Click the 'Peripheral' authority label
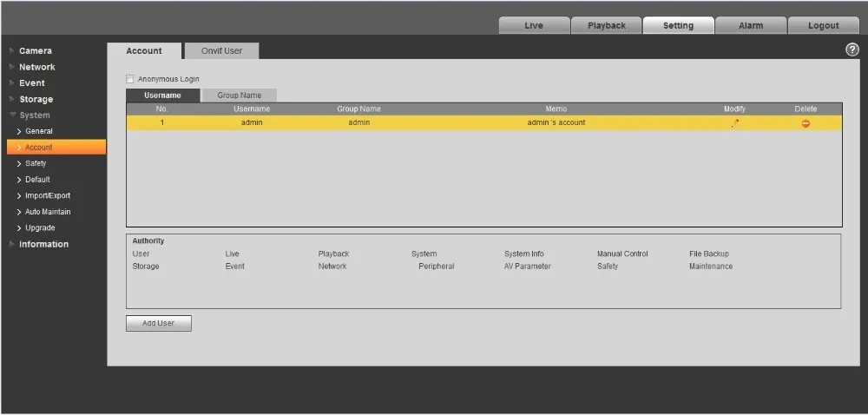Viewport: 868px width, 415px height. click(437, 267)
